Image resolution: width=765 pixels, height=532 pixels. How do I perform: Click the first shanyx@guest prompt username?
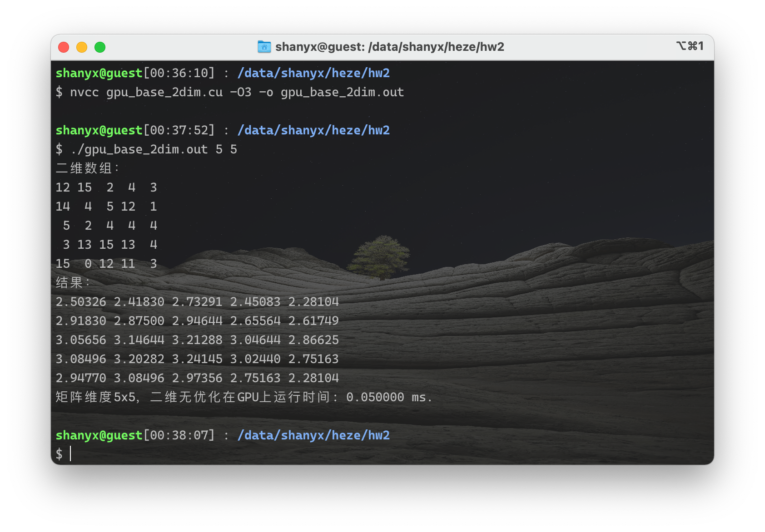(99, 73)
